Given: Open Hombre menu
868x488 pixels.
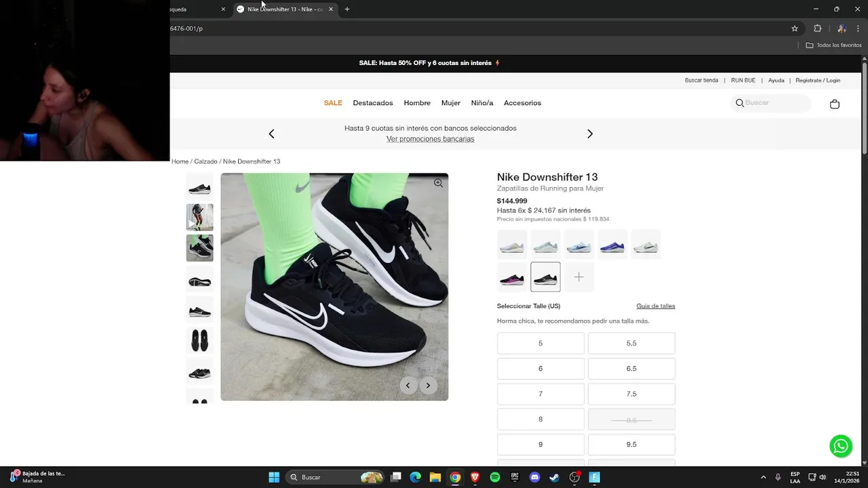Looking at the screenshot, I should click(417, 103).
